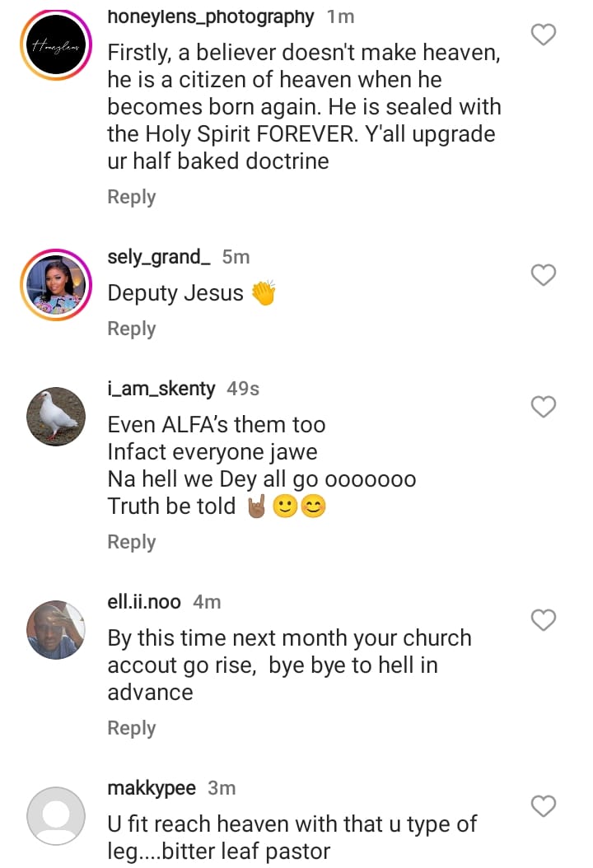Like i_am_skenty's comment

[x=544, y=406]
